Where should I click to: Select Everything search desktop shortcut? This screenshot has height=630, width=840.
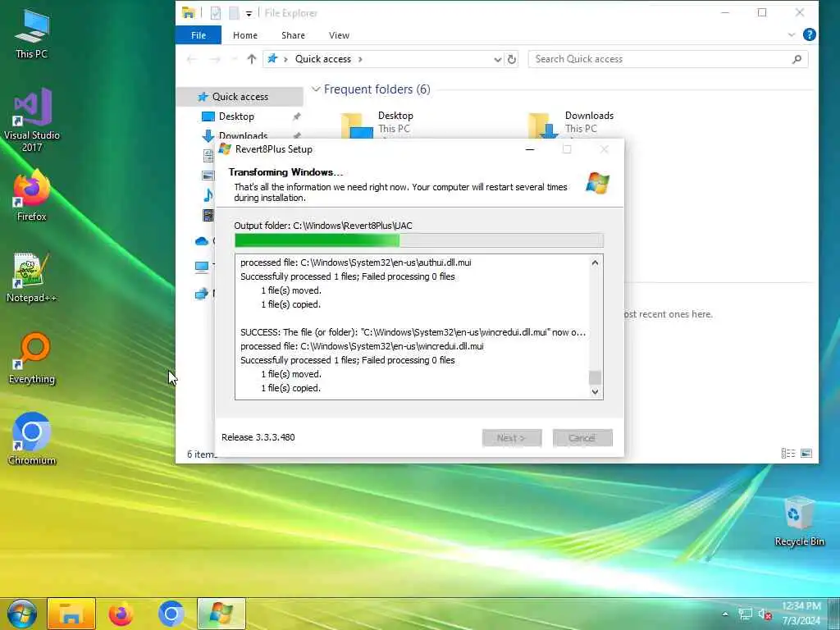tap(32, 358)
